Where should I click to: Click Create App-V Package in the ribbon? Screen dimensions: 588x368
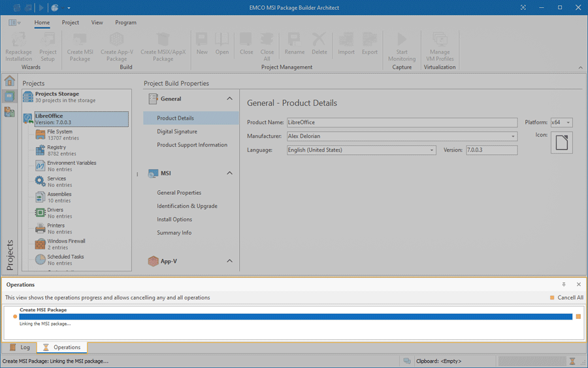[117, 47]
